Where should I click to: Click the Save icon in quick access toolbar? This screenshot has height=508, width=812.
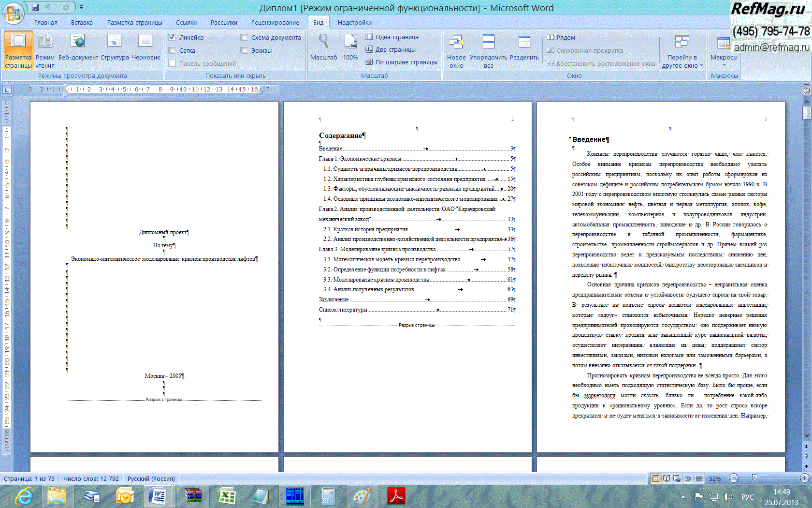(x=35, y=7)
